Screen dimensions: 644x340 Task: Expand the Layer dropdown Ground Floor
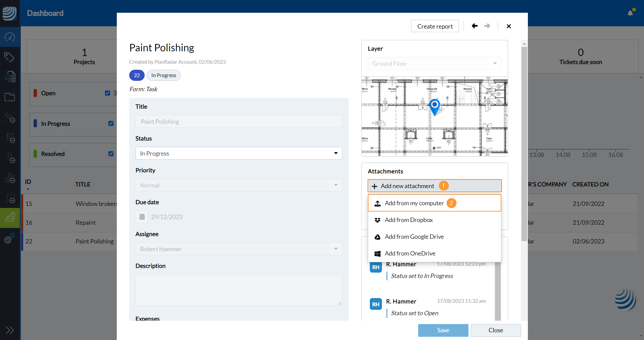434,64
